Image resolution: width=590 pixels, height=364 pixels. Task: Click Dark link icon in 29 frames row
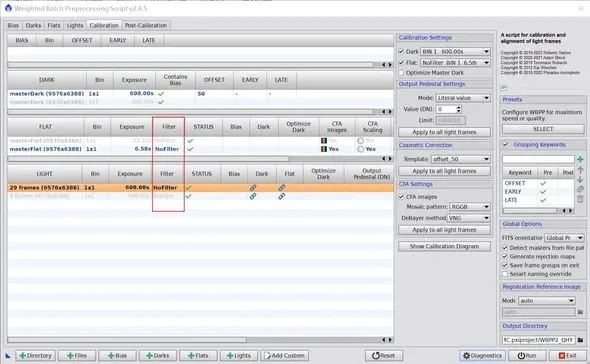click(253, 187)
